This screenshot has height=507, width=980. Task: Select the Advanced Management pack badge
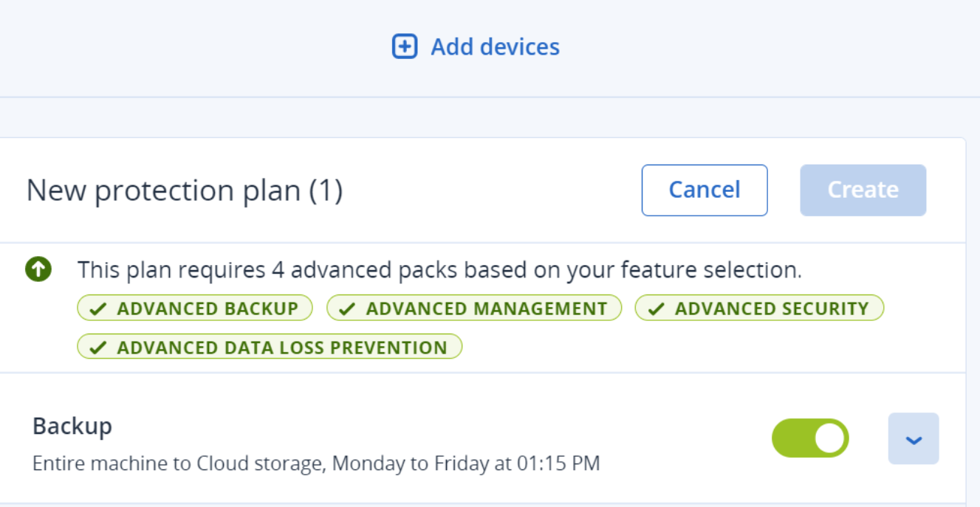coord(474,308)
